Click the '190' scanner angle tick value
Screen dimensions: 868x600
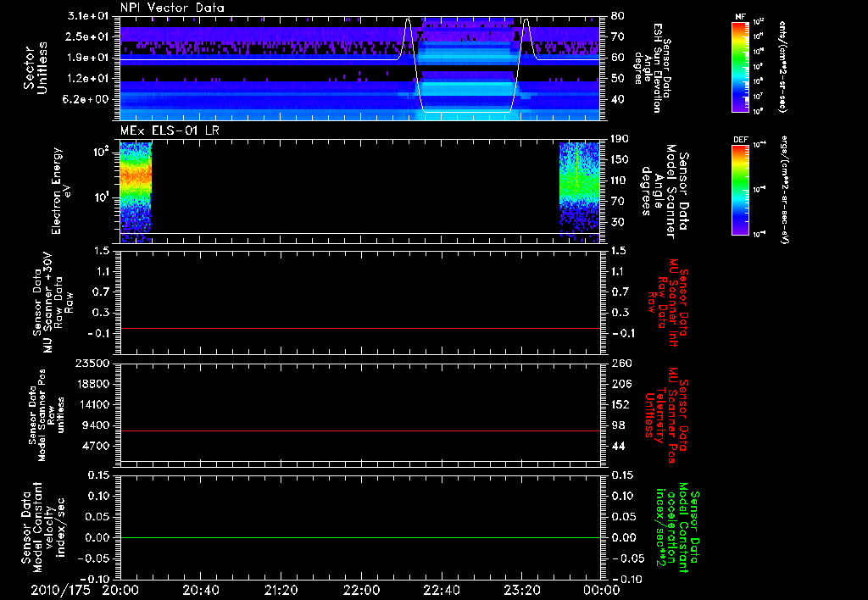pyautogui.click(x=621, y=139)
